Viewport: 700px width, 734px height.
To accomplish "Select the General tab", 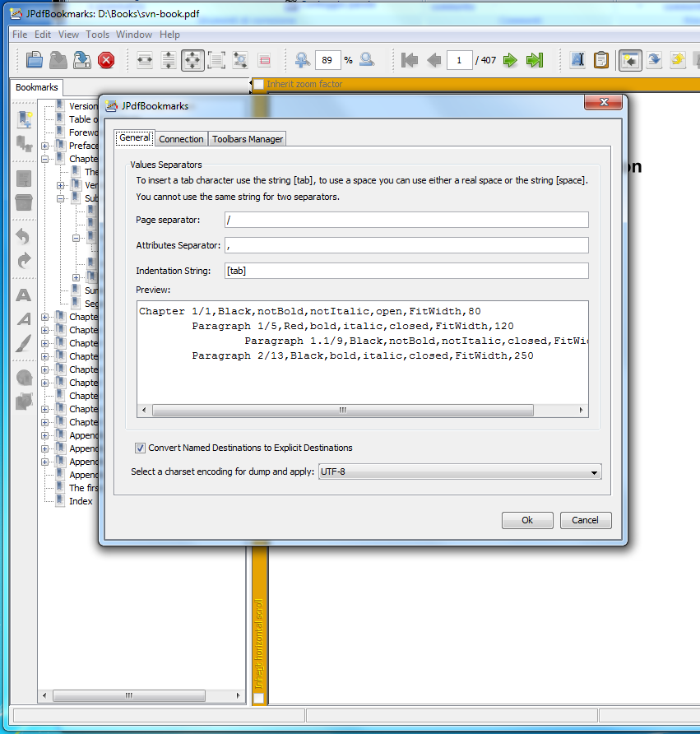I will point(135,137).
